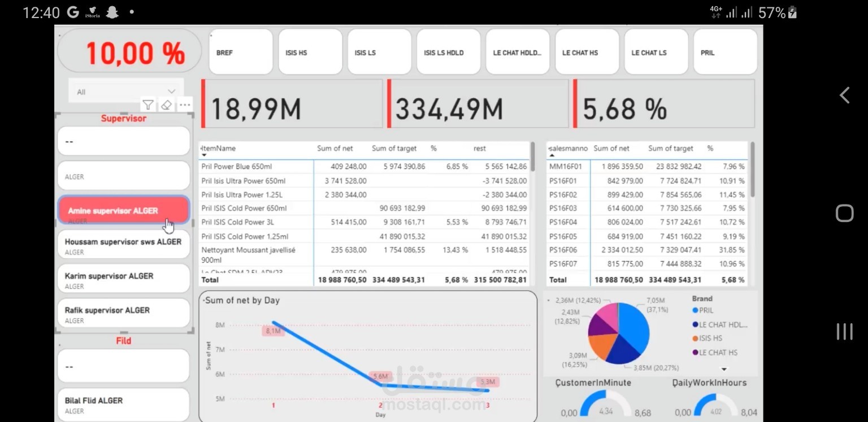Click the PS16F04 salesman row
The height and width of the screenshot is (422, 868).
(x=647, y=222)
